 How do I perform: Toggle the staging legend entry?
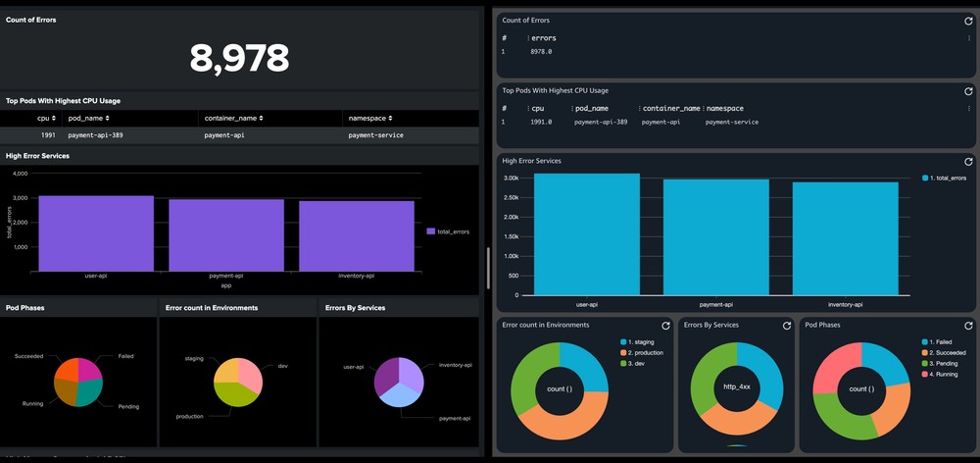(640, 341)
